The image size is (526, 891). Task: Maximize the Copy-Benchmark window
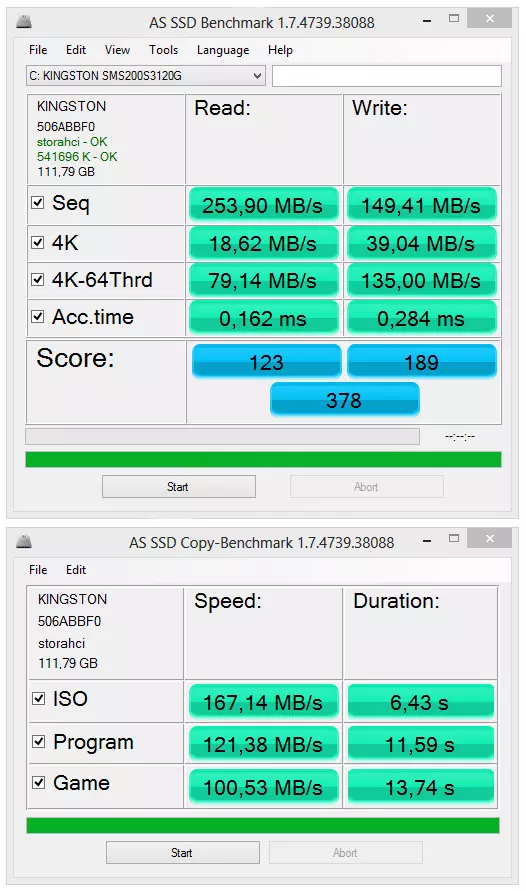454,538
